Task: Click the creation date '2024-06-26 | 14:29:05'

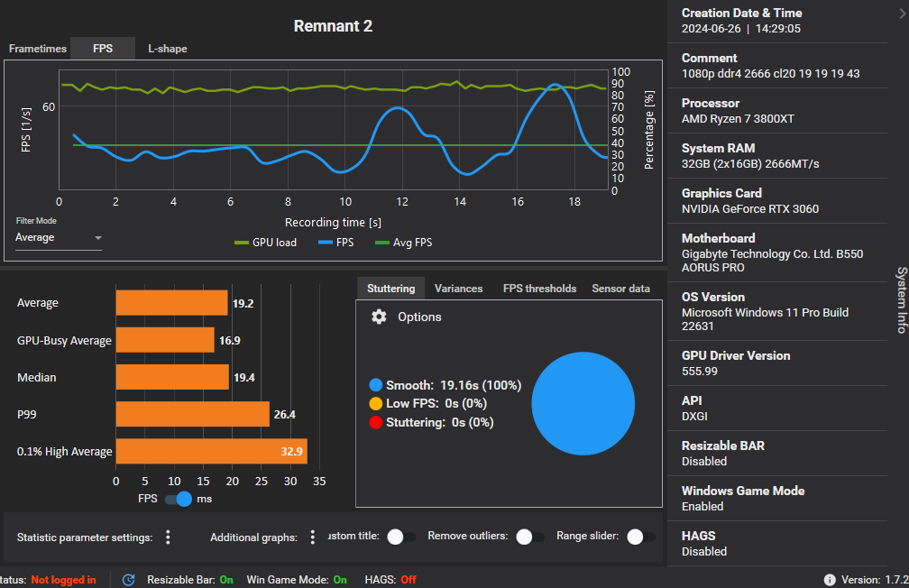Action: (x=741, y=29)
